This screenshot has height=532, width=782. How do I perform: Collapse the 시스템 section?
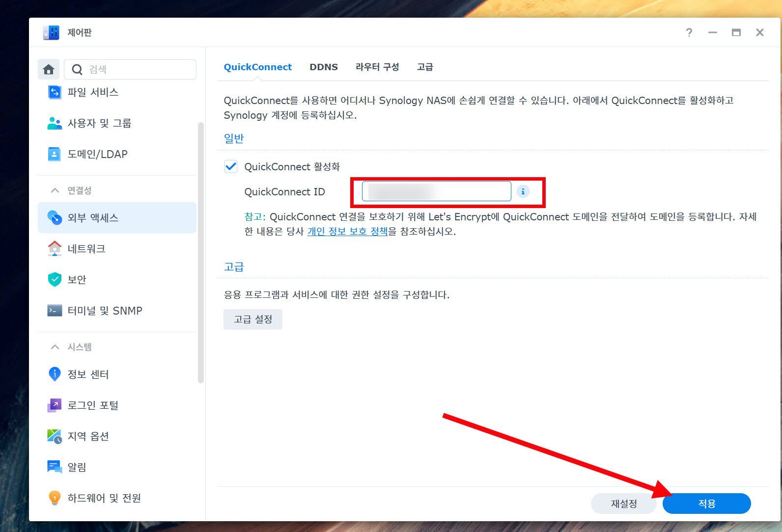point(55,347)
